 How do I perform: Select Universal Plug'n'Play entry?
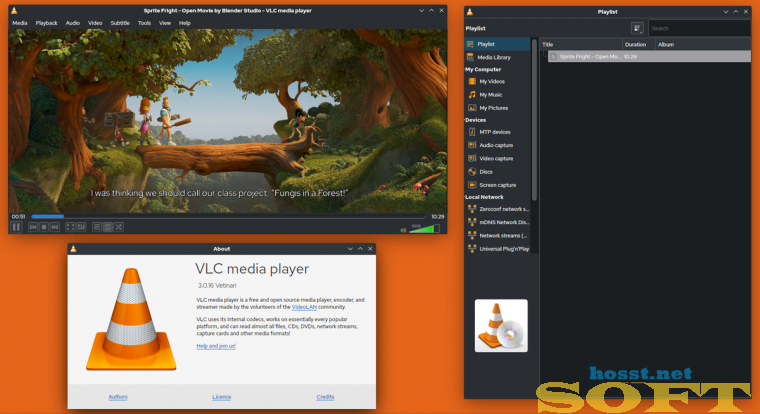[x=497, y=249]
